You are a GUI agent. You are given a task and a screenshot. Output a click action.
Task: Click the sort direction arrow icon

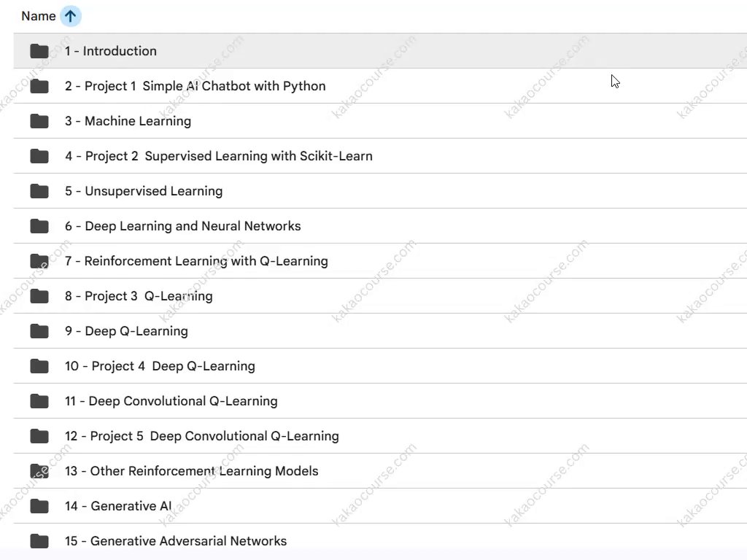70,16
